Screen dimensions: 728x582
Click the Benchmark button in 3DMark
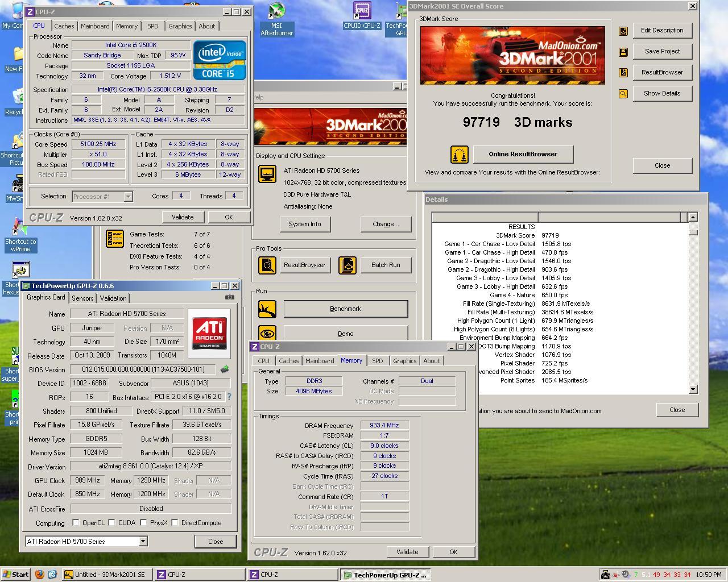click(345, 309)
